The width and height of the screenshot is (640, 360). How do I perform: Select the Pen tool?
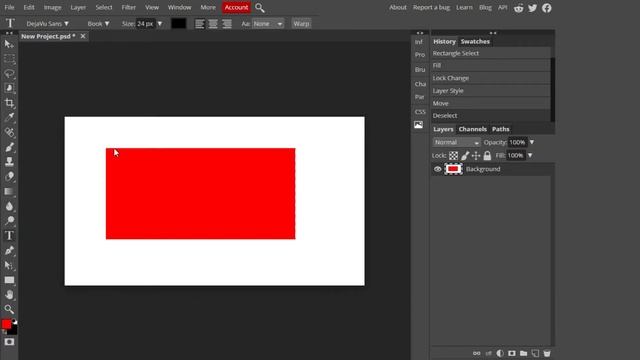pyautogui.click(x=9, y=251)
